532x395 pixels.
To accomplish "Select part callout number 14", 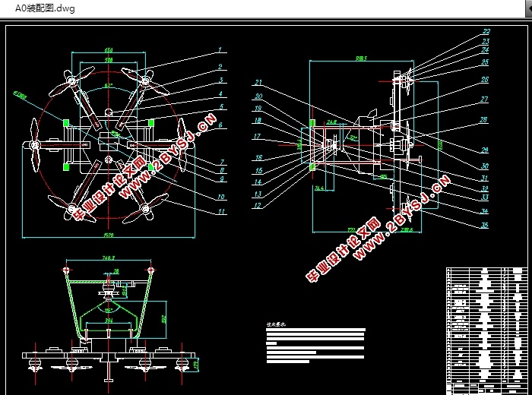I will point(258,182).
